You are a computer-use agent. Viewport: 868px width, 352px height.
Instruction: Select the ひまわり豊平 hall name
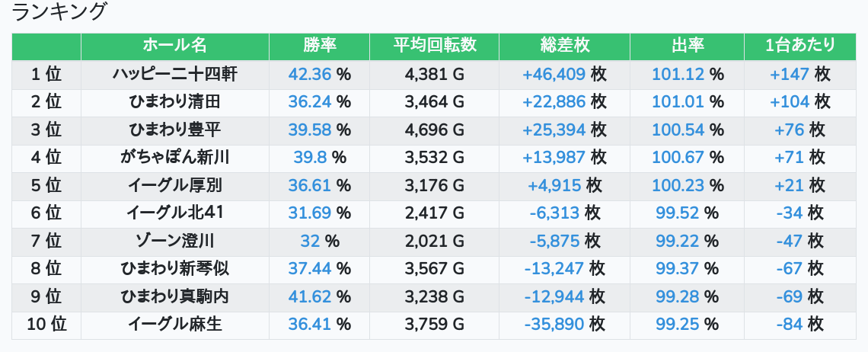pos(174,130)
